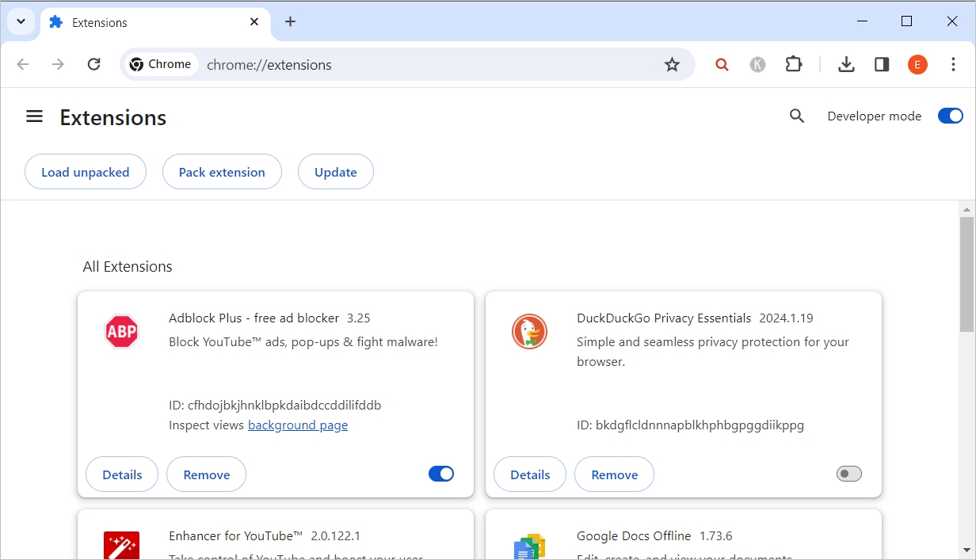Open the Adblock Plus background page link

(298, 425)
